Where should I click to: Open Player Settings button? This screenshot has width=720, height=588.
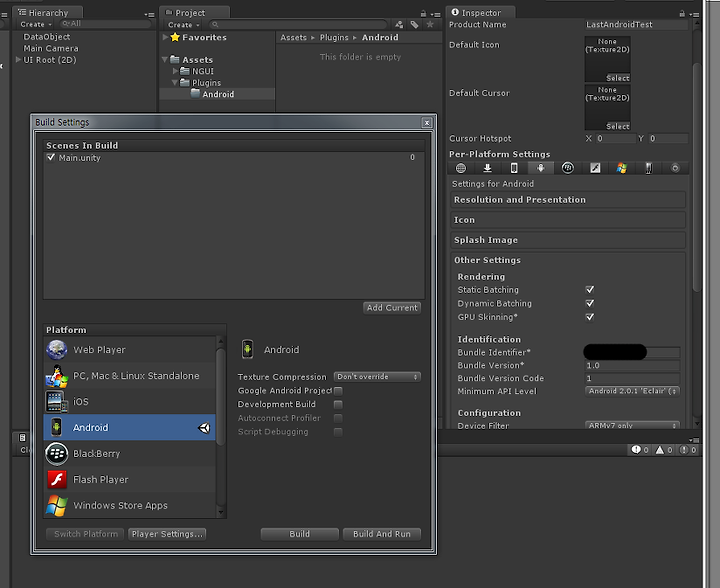coord(167,534)
